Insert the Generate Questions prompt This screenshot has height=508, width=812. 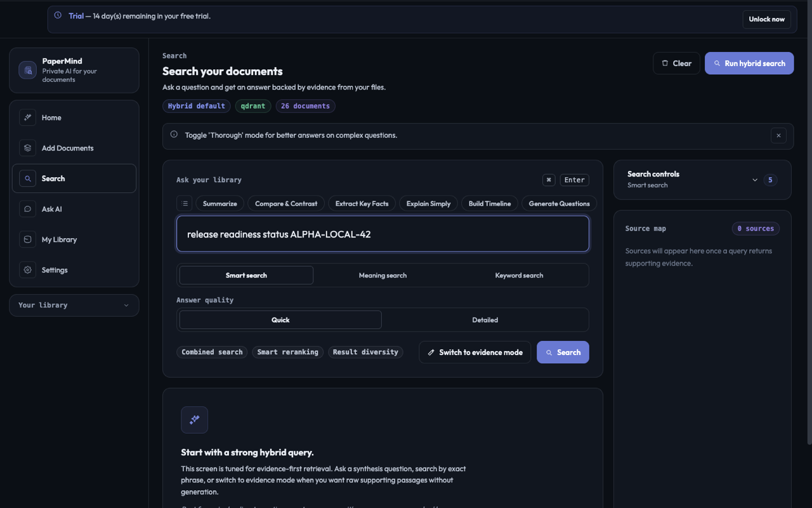[x=559, y=204]
